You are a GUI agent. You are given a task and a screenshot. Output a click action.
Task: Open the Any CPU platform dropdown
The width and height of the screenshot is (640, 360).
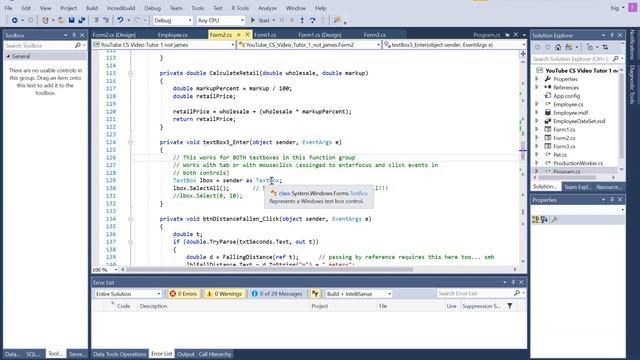click(220, 20)
